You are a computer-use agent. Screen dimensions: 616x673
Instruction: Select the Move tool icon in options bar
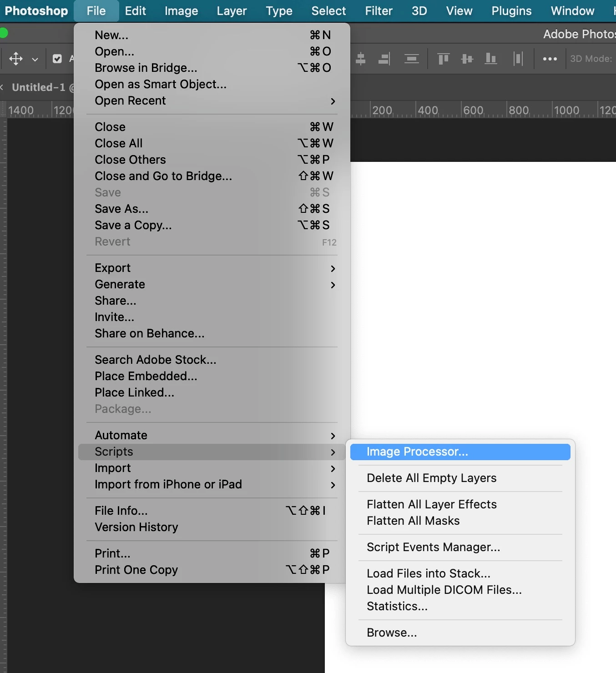point(16,59)
